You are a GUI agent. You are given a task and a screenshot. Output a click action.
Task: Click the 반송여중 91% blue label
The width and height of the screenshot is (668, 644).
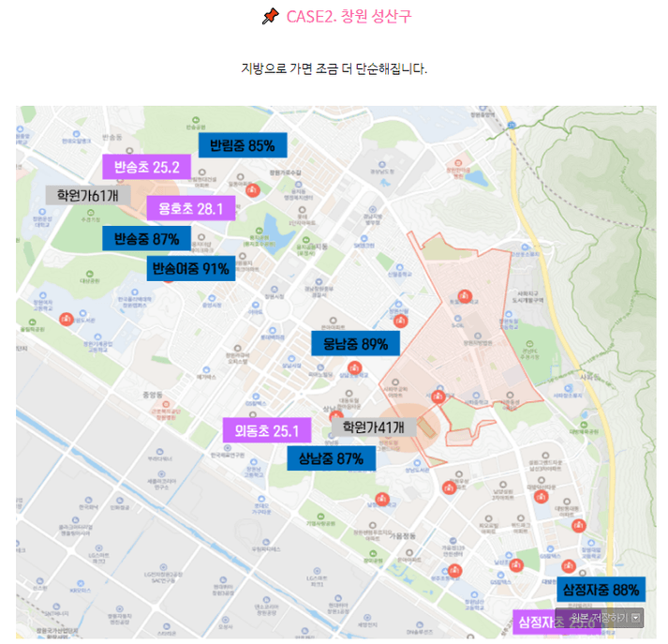click(191, 268)
